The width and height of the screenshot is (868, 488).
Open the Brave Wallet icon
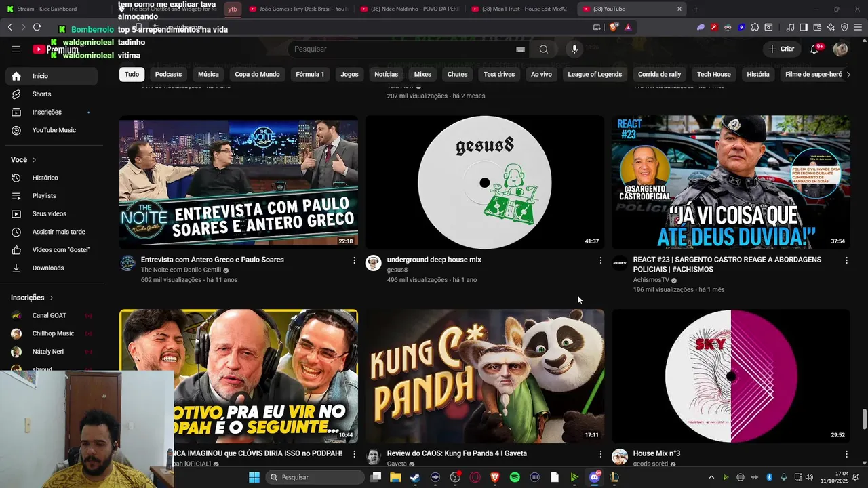817,27
